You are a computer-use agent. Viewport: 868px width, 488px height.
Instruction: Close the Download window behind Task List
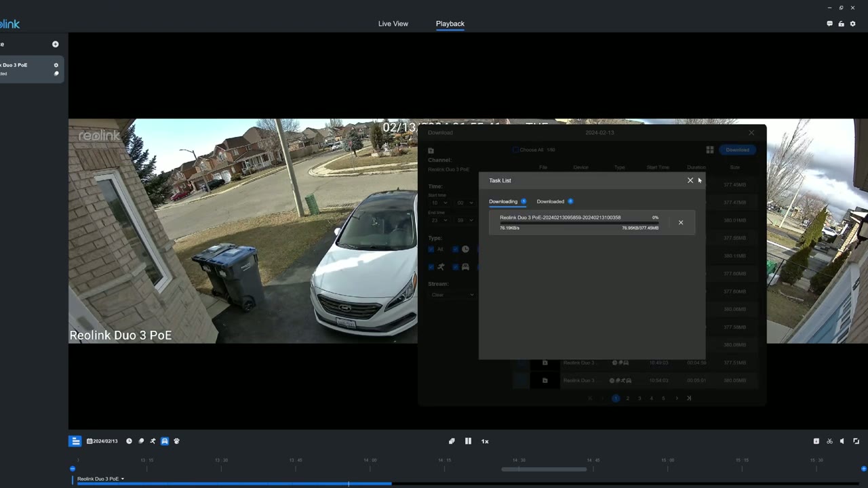point(751,133)
